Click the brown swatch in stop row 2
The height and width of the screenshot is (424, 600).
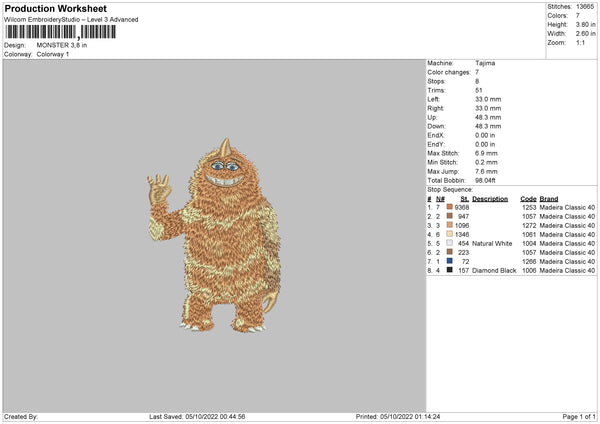(450, 216)
